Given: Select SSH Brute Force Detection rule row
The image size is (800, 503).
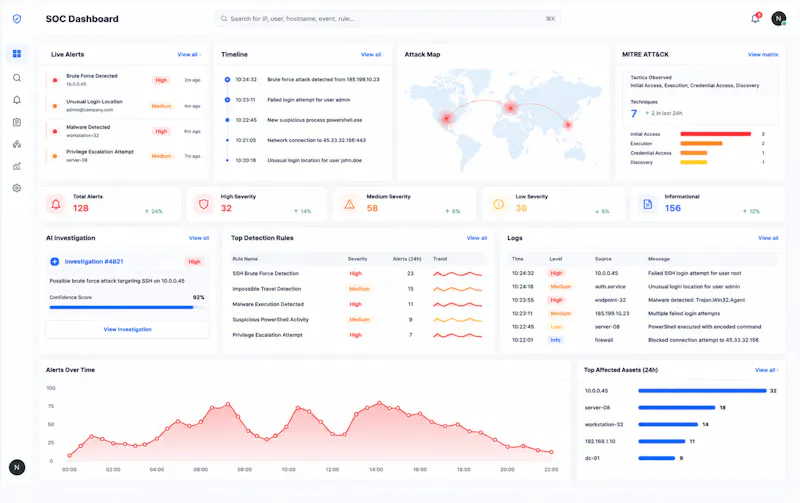Looking at the screenshot, I should click(358, 274).
